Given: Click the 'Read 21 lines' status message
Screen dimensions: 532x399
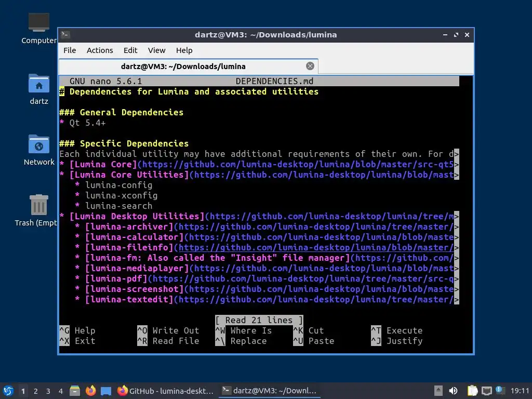Looking at the screenshot, I should tap(259, 320).
